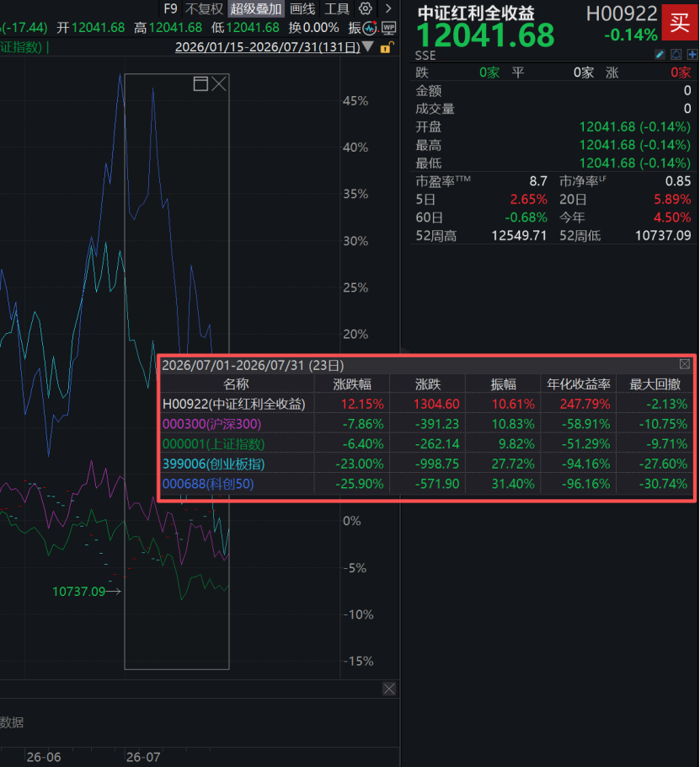Close the interval statistics popup table

coord(684,364)
